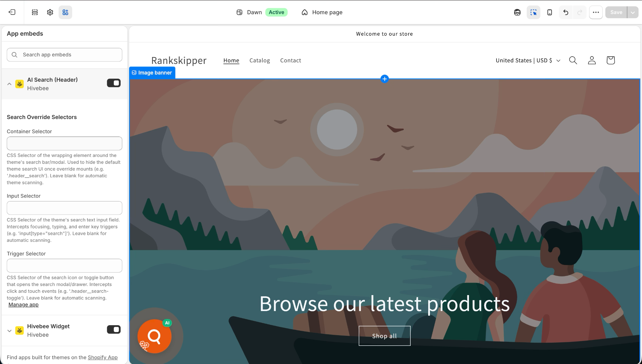Open the storefront account login icon
Viewport: 642px width, 364px height.
tap(592, 60)
